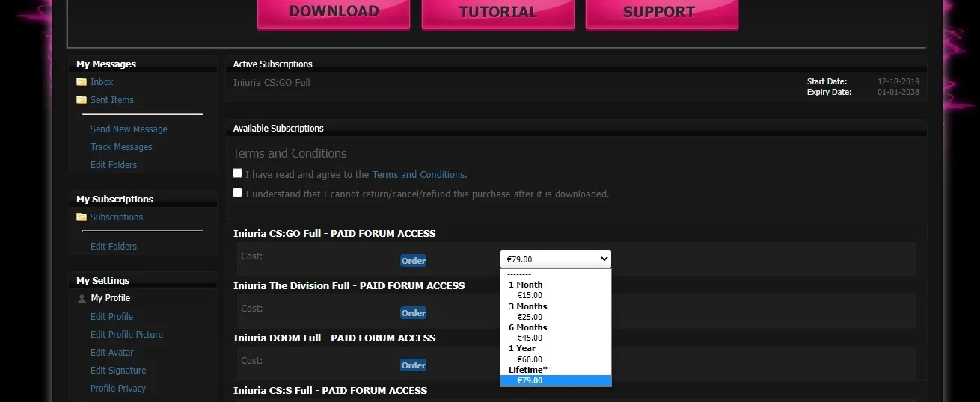Viewport: 980px width, 402px height.
Task: Collapse the €79.00 cost dropdown
Action: pos(555,259)
